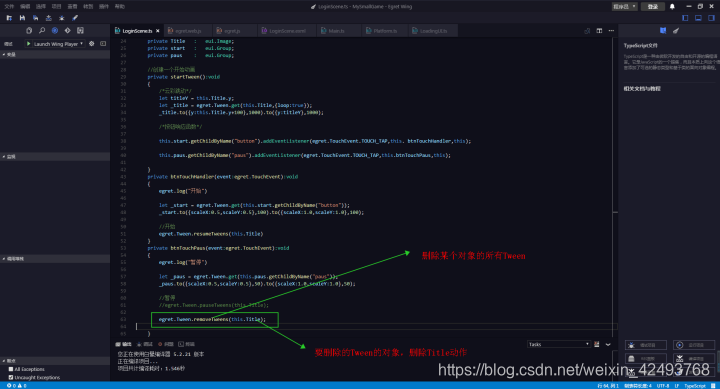Switch to LoadingUI.ts tab
The width and height of the screenshot is (720, 389).
click(432, 31)
